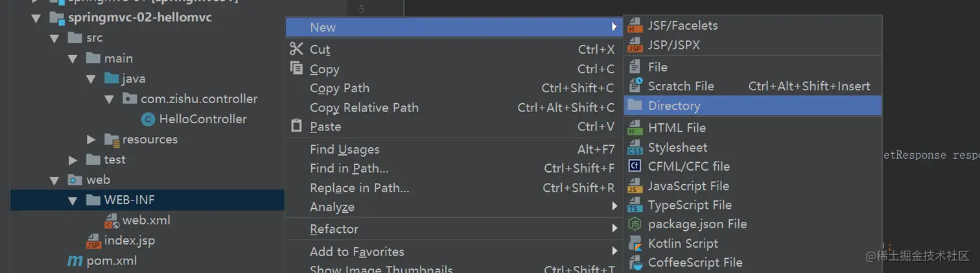Select the Stylesheet CSS icon
The height and width of the screenshot is (273, 980).
[x=635, y=148]
